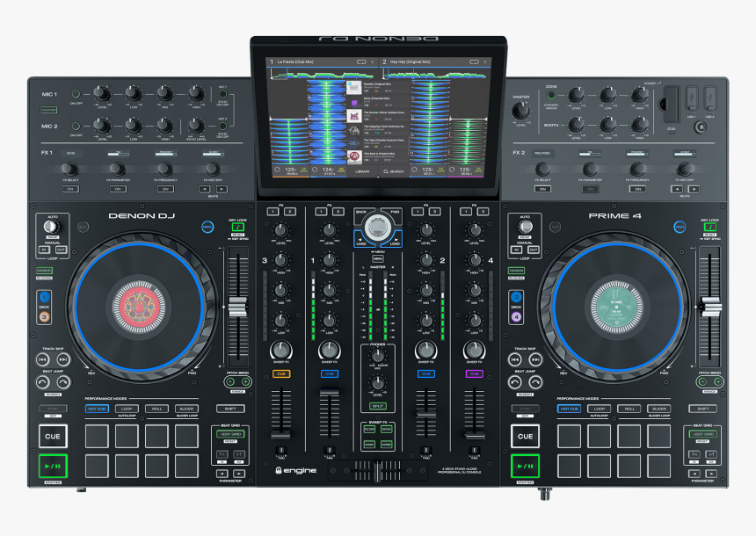Open View menu button below browse knob

(378, 259)
